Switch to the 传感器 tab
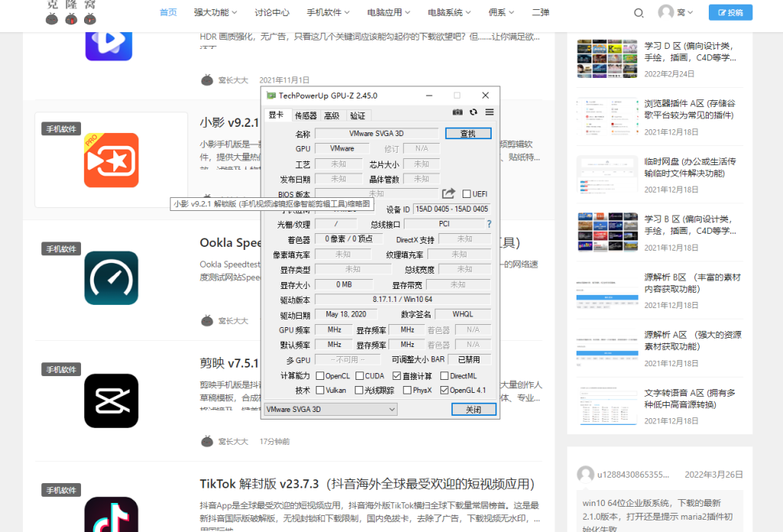This screenshot has width=783, height=532. (x=306, y=115)
